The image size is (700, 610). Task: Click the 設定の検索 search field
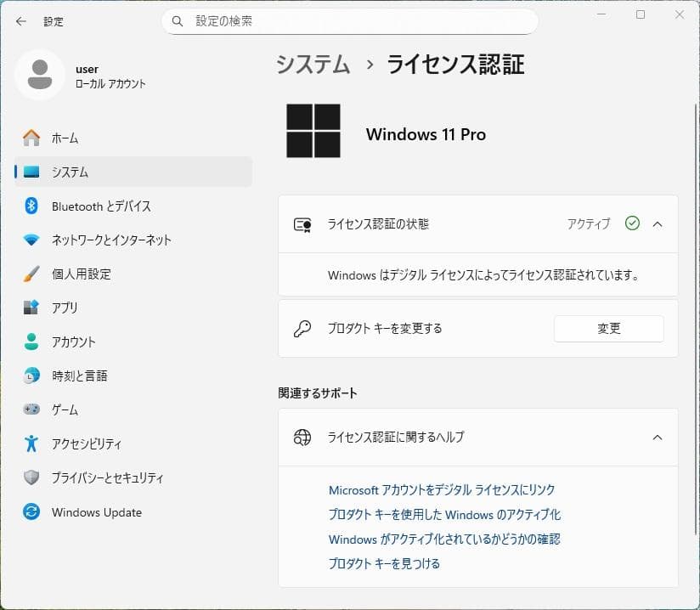348,20
